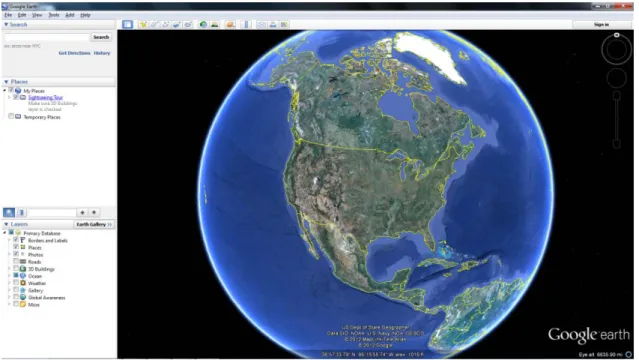Screen dimensions: 639x360
Task: Uncheck the Borders and Labels checkbox
Action: pos(16,240)
